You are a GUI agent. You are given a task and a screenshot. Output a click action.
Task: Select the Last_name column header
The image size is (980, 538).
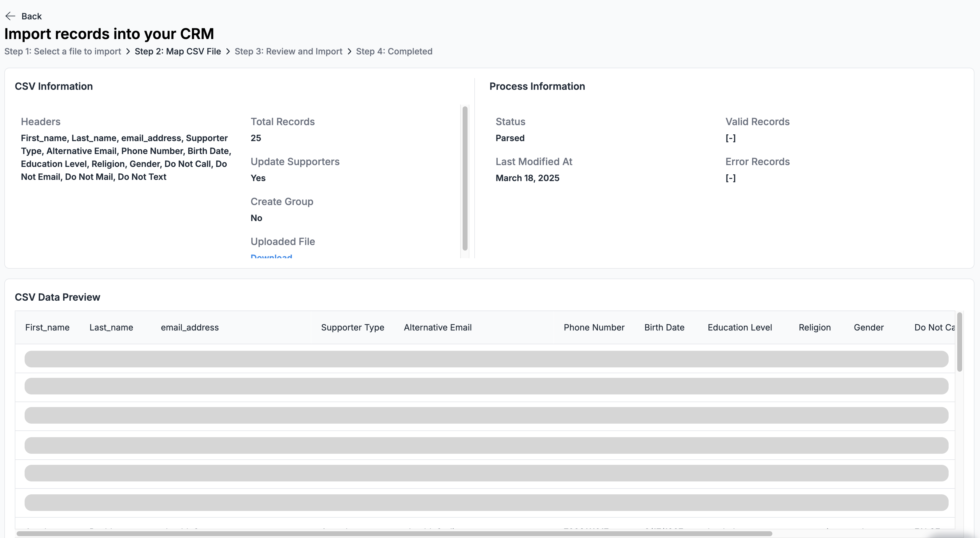[x=111, y=327]
